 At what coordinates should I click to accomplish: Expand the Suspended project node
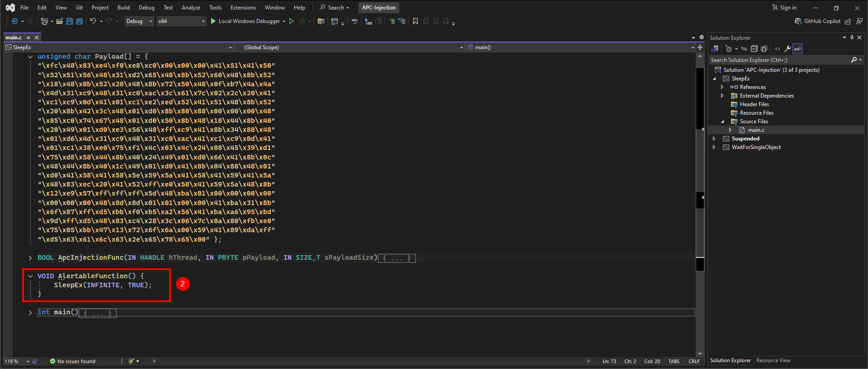pos(714,139)
